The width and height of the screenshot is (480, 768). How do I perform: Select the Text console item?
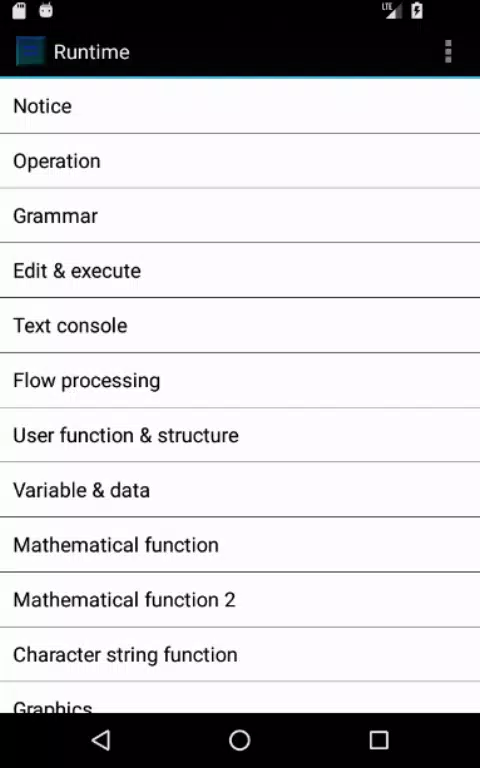[240, 325]
